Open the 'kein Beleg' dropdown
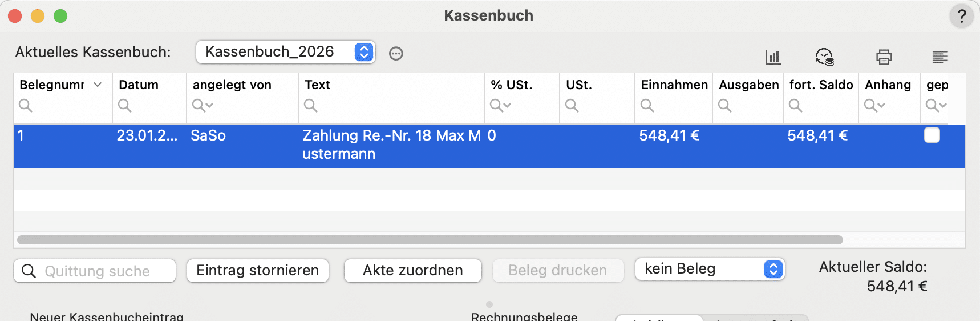 coord(710,269)
